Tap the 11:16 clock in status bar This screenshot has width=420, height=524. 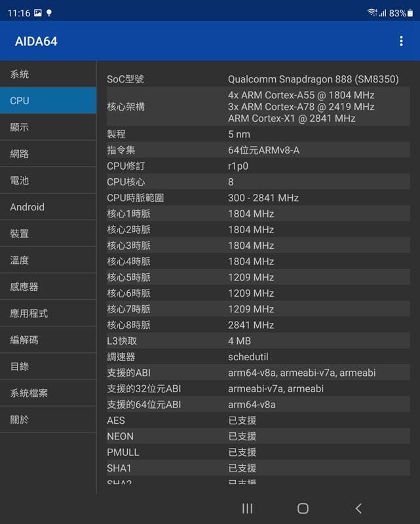point(19,13)
